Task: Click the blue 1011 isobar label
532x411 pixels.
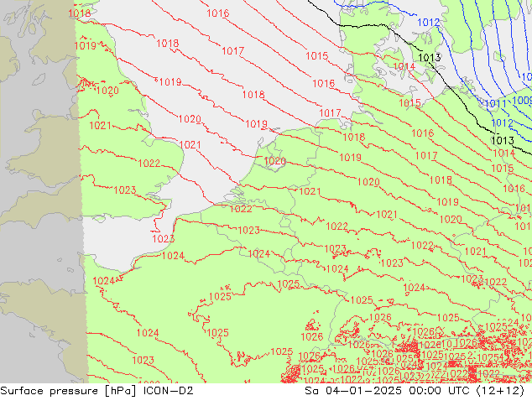Action: coord(496,104)
